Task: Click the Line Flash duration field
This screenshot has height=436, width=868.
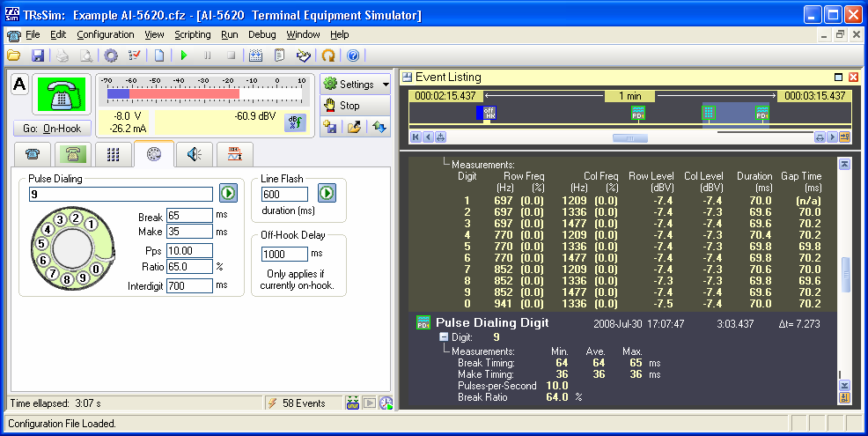Action: point(284,195)
